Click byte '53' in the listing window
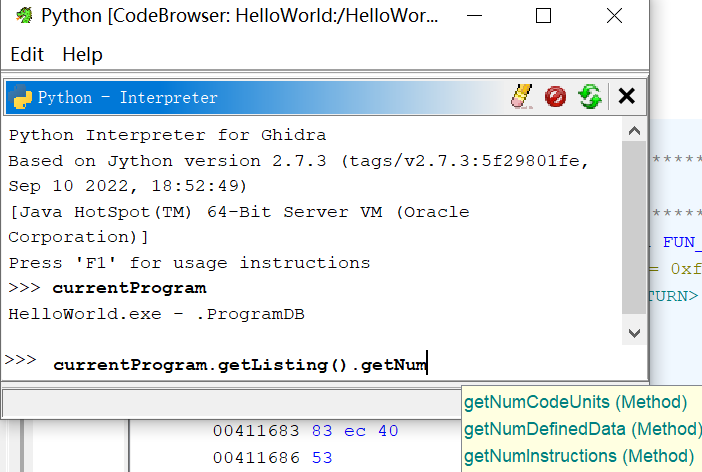702x472 pixels. point(322,458)
